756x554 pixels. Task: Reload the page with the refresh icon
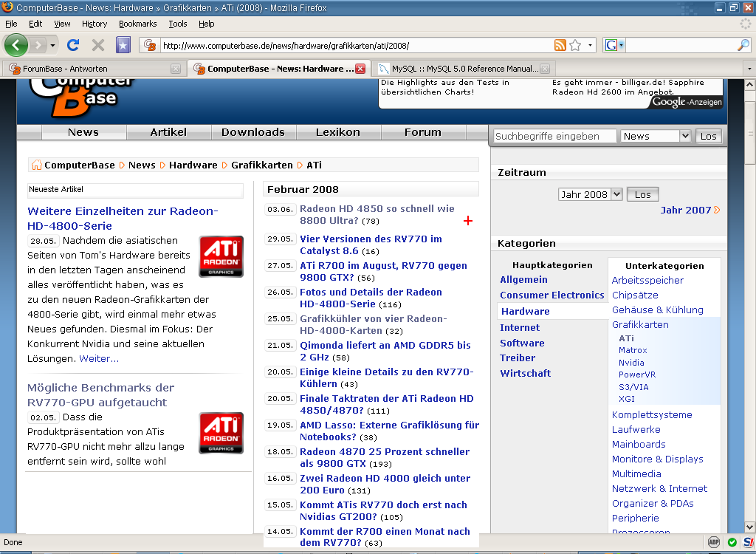[x=73, y=45]
